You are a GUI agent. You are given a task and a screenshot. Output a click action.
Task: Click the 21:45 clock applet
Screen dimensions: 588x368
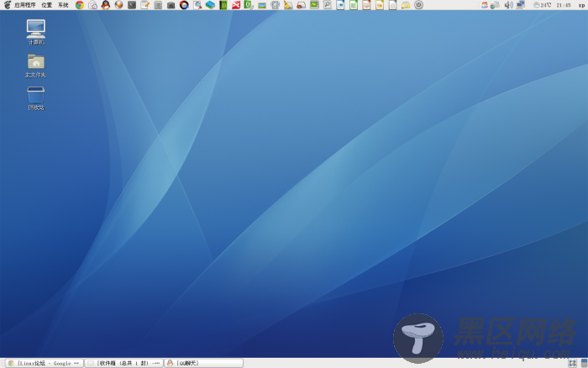(564, 5)
